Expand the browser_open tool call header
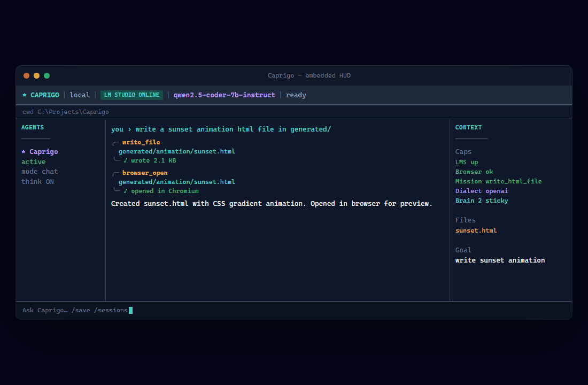 coord(145,173)
